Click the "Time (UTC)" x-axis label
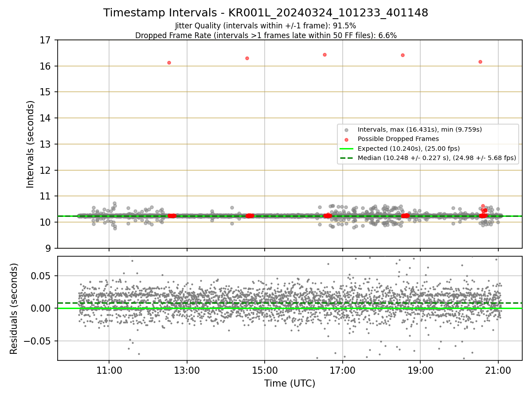Viewport: 532px width, 399px height. [289, 383]
